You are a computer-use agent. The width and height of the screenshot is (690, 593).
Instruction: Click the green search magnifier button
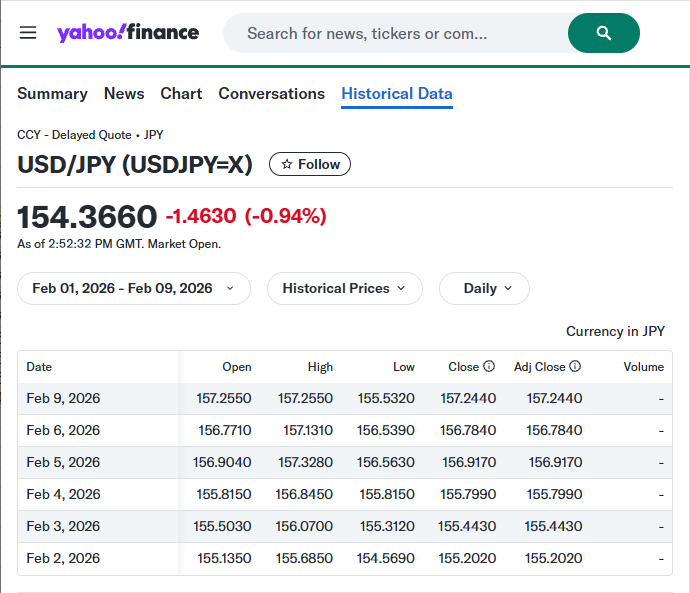[x=603, y=33]
